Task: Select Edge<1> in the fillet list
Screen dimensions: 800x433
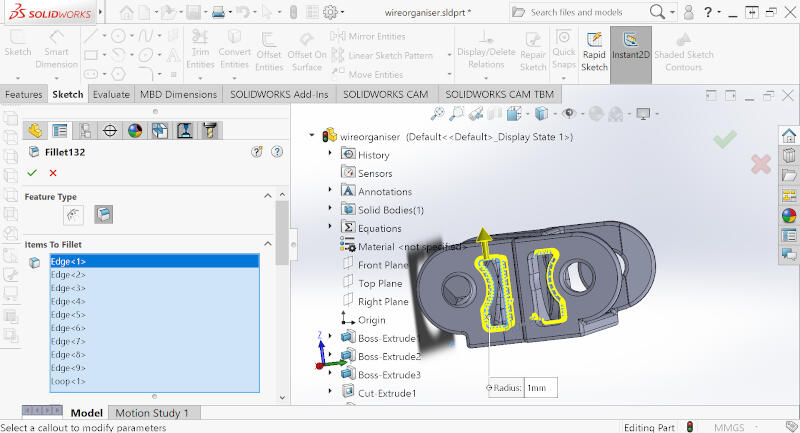Action: pyautogui.click(x=154, y=261)
